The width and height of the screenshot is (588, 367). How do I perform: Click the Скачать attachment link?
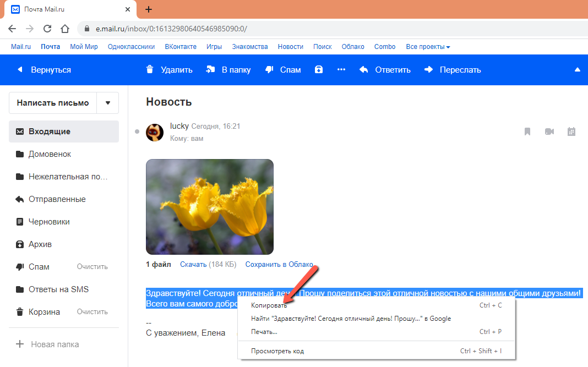pos(193,265)
